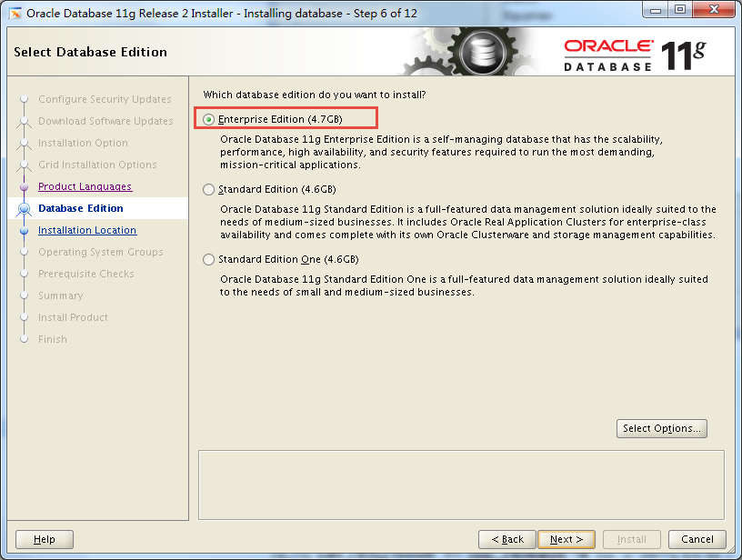The height and width of the screenshot is (560, 742).
Task: Open the Installation Location step link
Action: [87, 230]
